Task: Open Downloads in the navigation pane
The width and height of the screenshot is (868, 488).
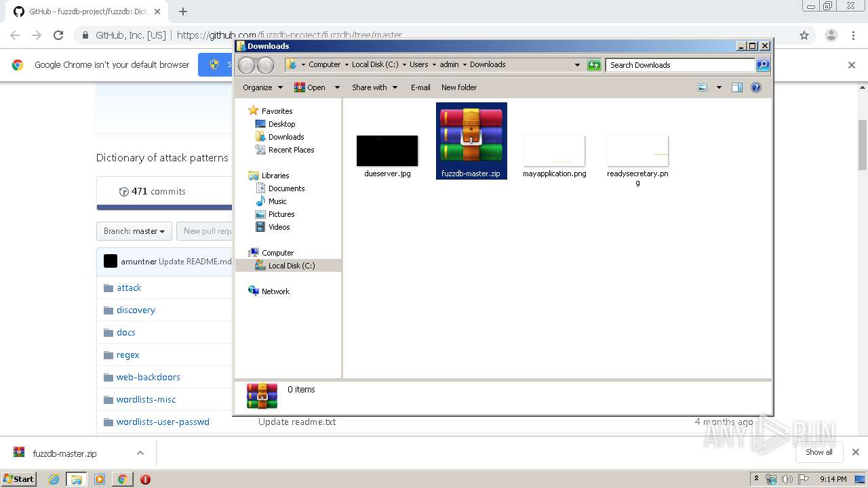Action: click(x=285, y=137)
